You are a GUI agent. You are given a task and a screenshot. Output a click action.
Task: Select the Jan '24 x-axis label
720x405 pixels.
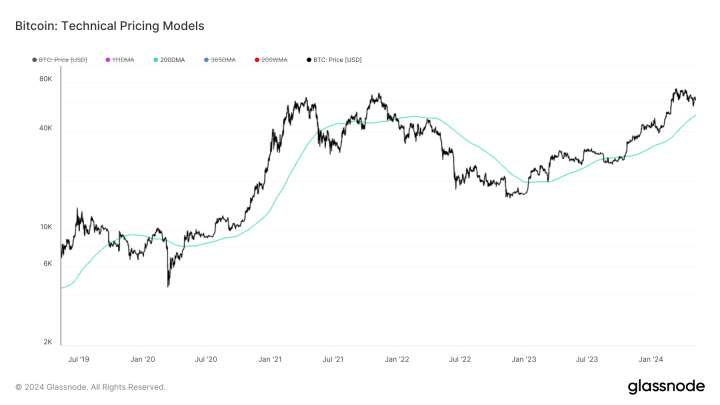point(651,359)
